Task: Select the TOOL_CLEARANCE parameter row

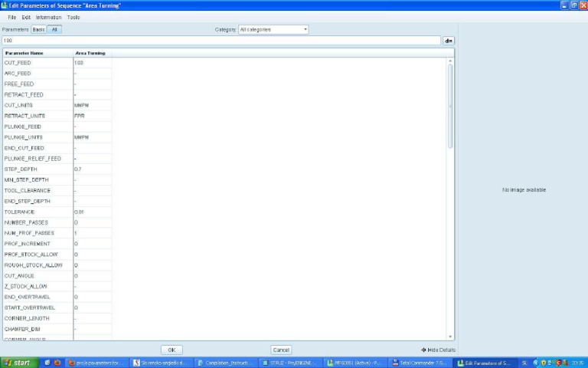Action: click(57, 190)
